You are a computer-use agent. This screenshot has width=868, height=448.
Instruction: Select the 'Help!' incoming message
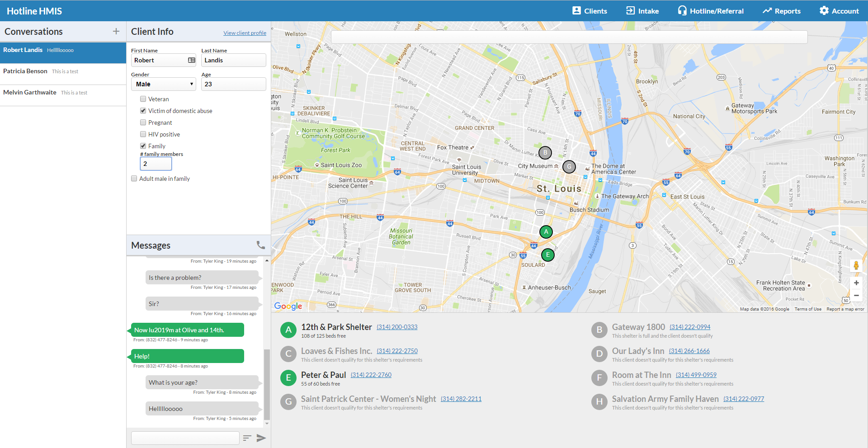tap(187, 356)
